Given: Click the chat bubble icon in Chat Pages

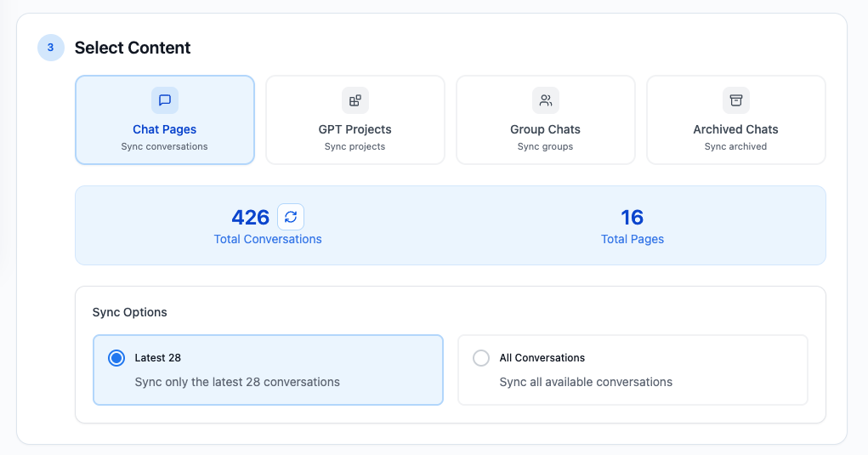Looking at the screenshot, I should point(164,100).
